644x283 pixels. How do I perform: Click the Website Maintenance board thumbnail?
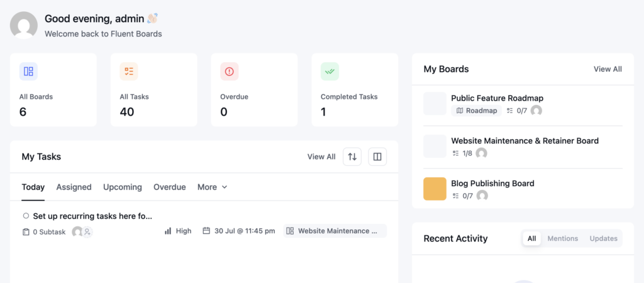point(435,147)
